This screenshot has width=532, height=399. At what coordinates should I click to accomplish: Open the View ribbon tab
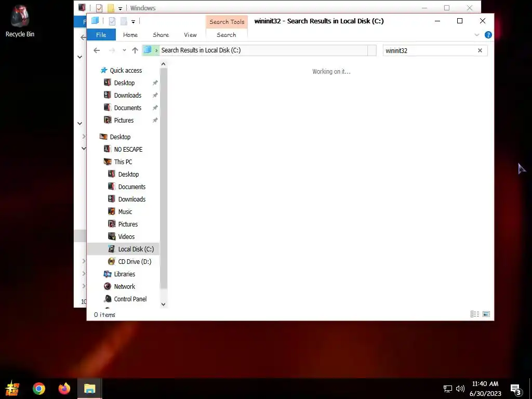point(190,35)
